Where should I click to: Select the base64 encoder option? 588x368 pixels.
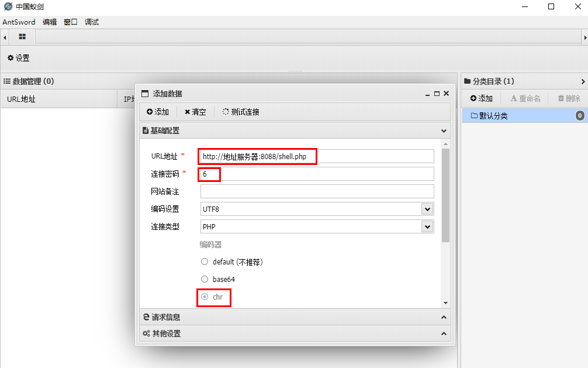click(205, 279)
